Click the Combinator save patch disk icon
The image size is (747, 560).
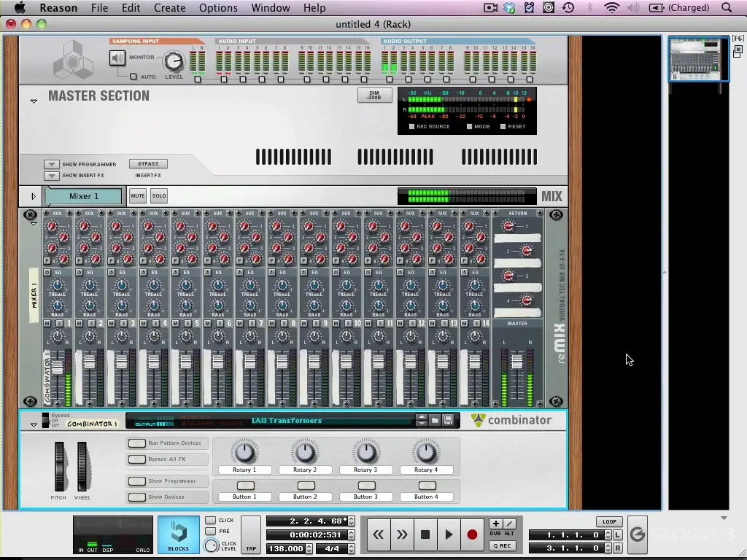tap(448, 421)
